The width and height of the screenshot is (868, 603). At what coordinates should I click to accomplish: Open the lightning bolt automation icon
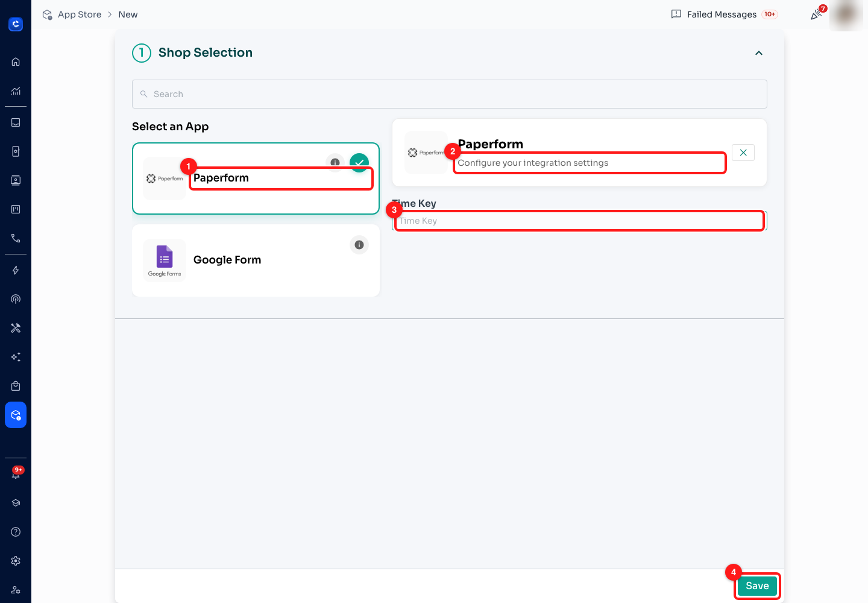tap(16, 270)
